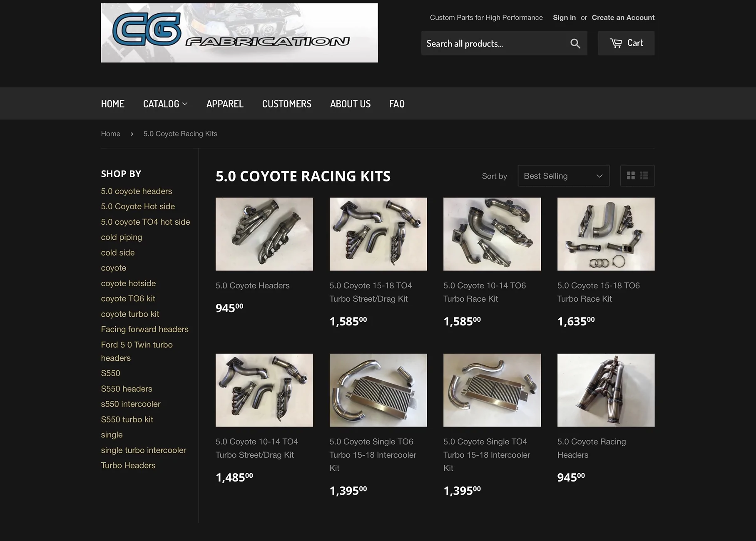
Task: Open 5.0 Coyote Single TO6 Intercooler Kit image
Action: tap(378, 390)
